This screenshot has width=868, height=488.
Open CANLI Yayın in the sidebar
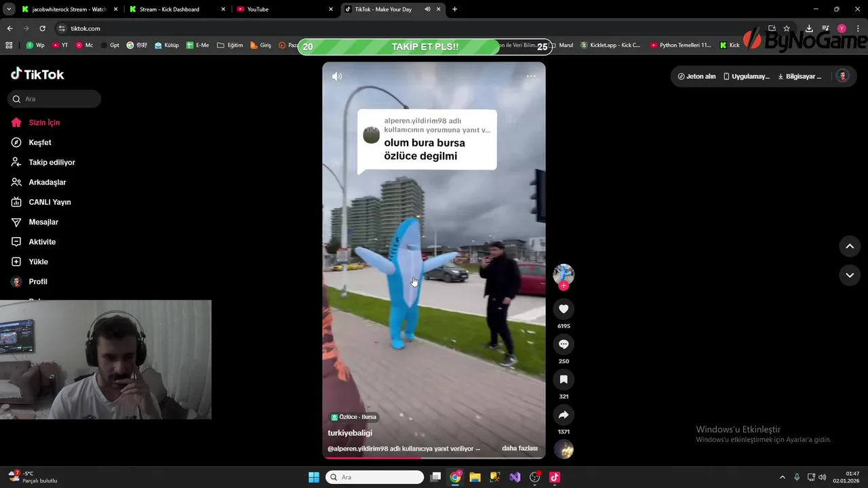coord(50,202)
